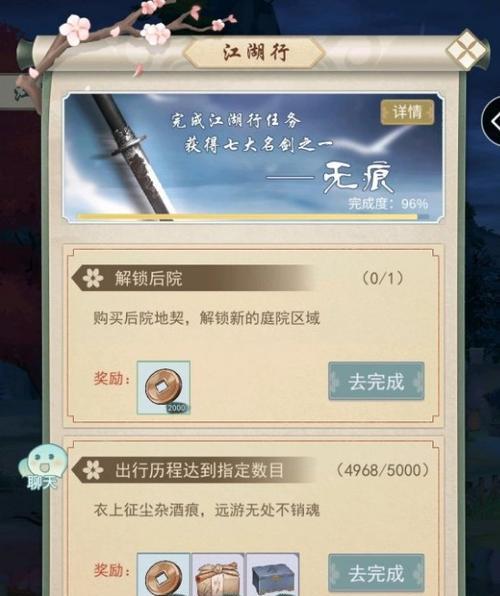Tap the copper coin reward of 出行历程
This screenshot has height=596, width=500.
click(x=163, y=575)
